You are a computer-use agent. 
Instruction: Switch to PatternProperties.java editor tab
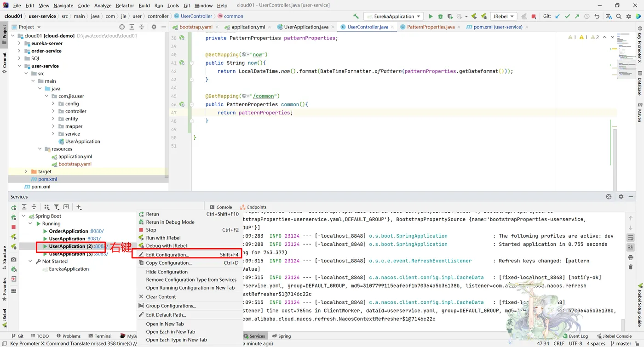coord(431,27)
